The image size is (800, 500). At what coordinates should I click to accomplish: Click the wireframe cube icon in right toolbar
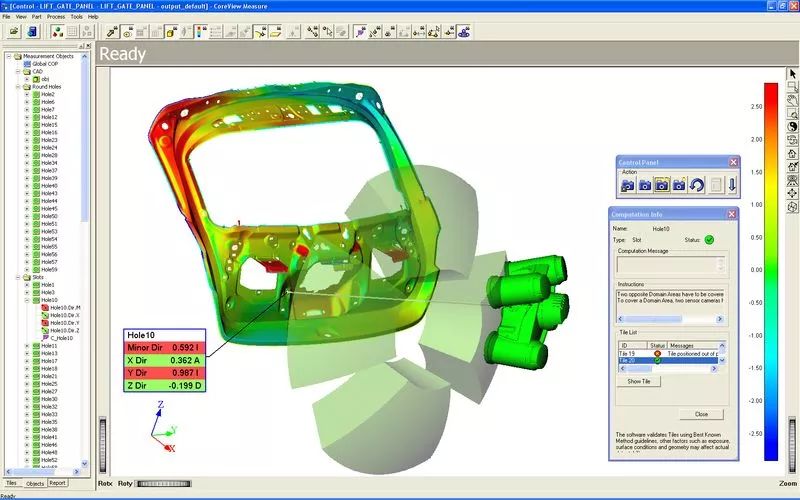(x=792, y=207)
